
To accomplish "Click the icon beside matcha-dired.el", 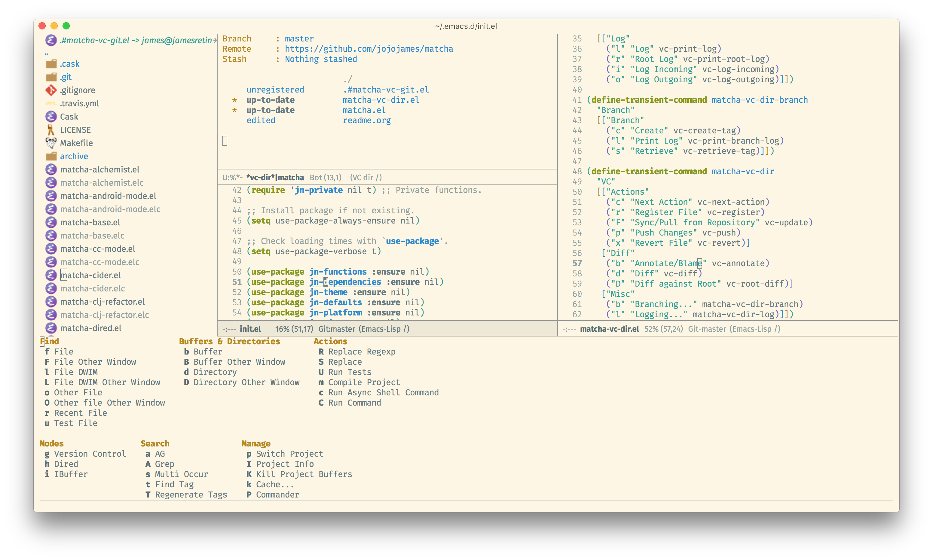I will tap(51, 328).
